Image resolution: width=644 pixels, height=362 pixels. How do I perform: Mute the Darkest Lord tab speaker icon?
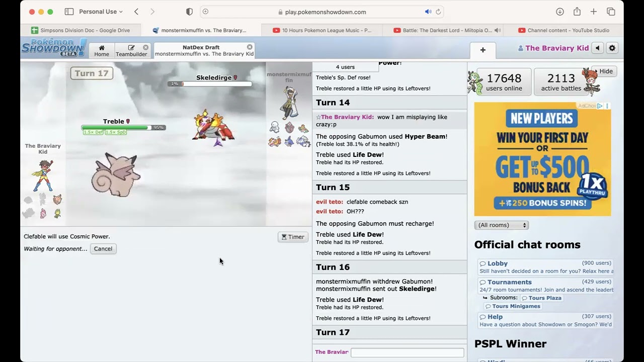(497, 30)
